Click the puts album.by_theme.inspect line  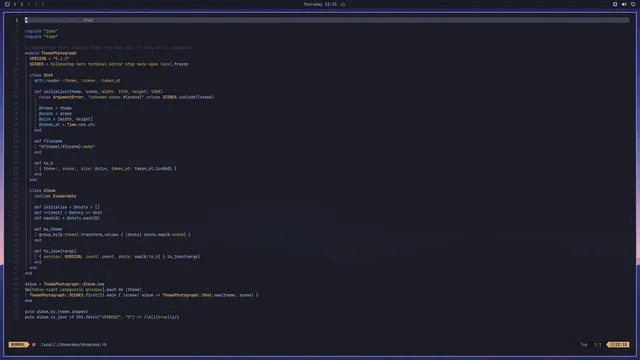click(x=56, y=311)
